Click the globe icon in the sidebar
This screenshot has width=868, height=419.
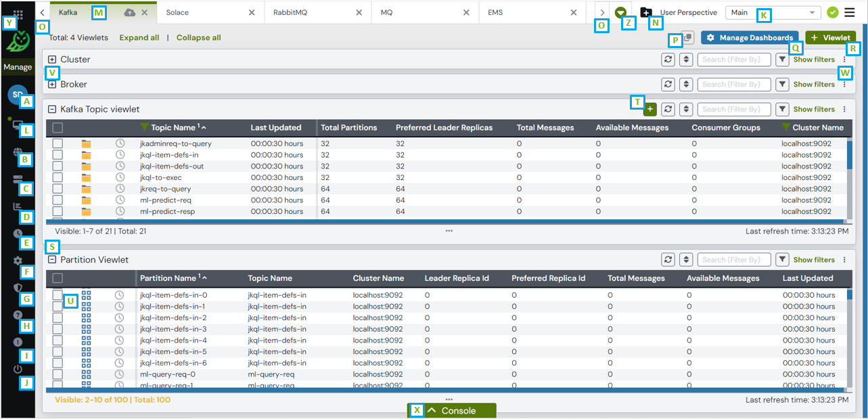coord(17,152)
